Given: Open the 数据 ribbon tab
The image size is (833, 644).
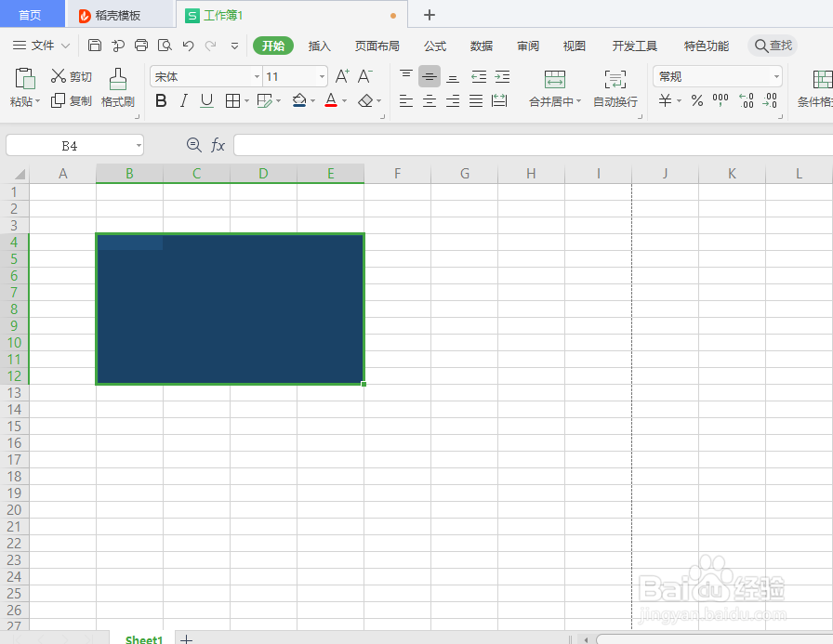Looking at the screenshot, I should click(x=482, y=46).
